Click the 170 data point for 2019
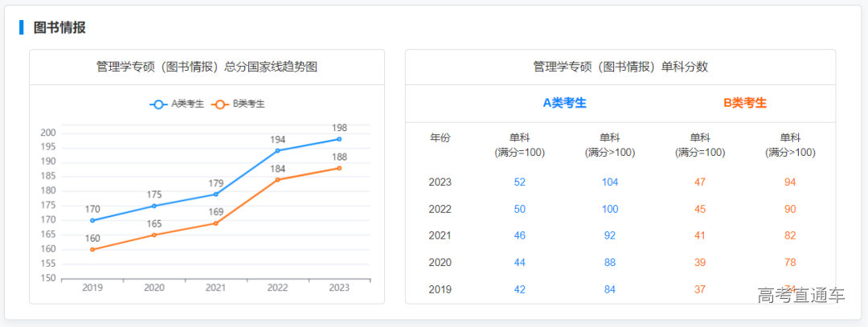Screen dimensions: 868x327 [x=92, y=220]
